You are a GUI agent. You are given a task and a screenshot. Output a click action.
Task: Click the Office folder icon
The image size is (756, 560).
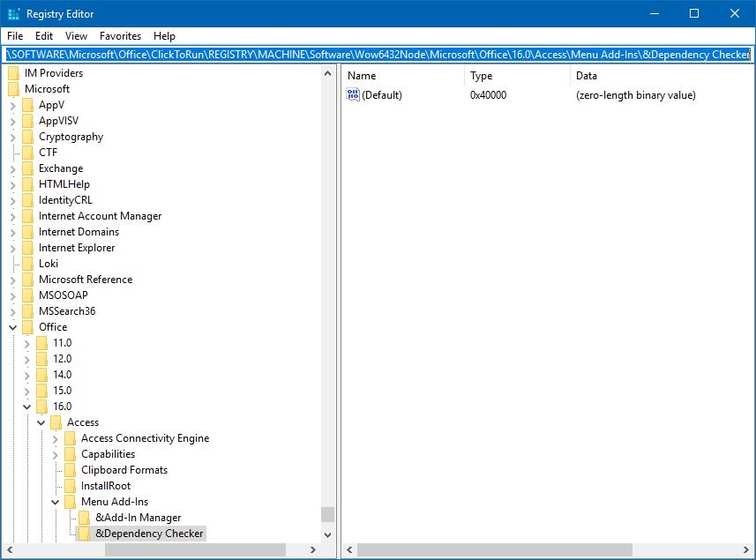[28, 327]
